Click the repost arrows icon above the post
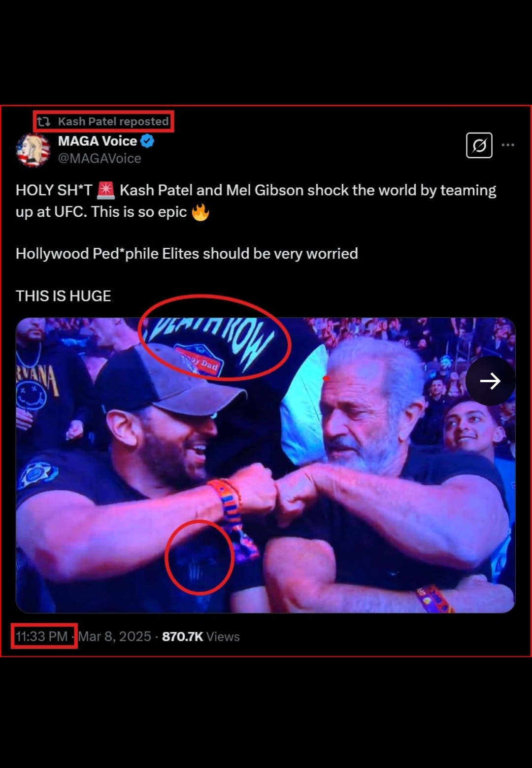 pos(44,121)
